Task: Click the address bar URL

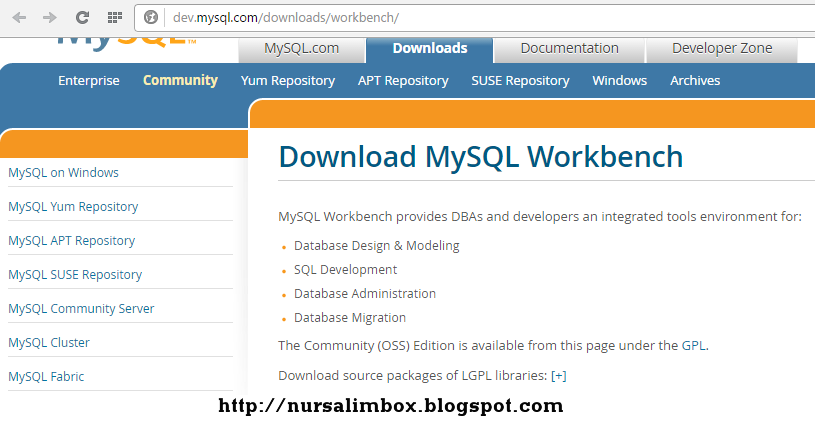Action: tap(286, 18)
